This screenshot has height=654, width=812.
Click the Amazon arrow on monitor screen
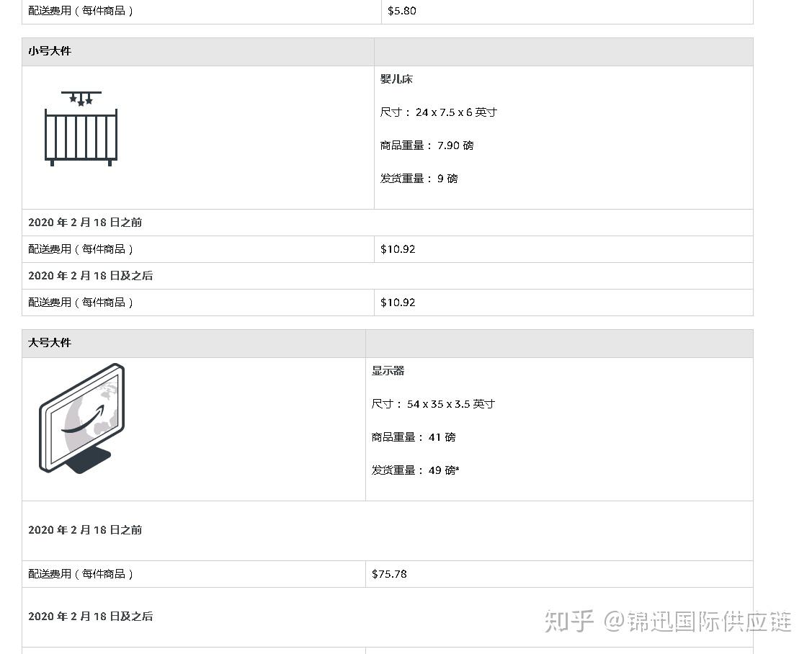84,418
